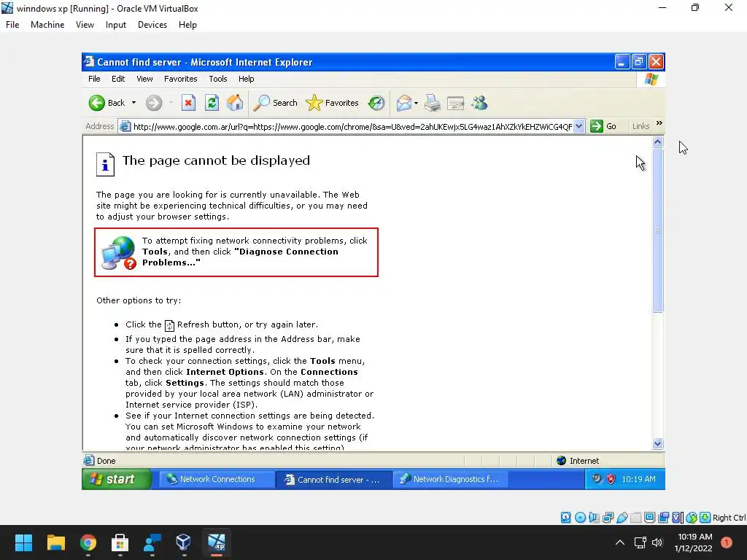Screen dimensions: 747x560
Task: Open the VirtualBox Machine menu
Action: pyautogui.click(x=47, y=25)
